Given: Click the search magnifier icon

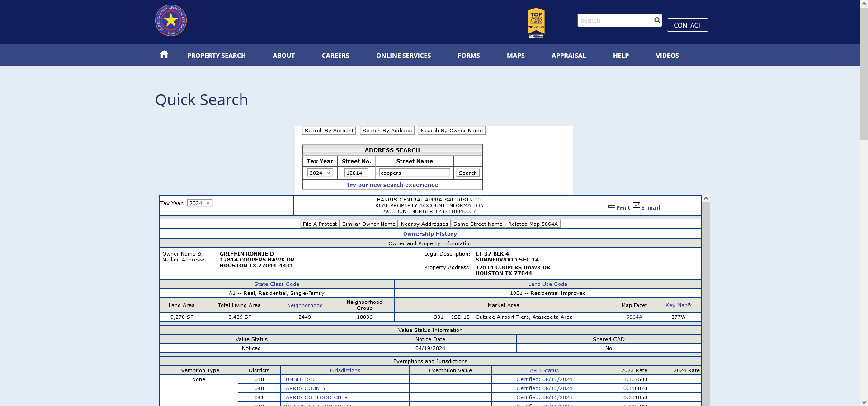Looking at the screenshot, I should click(x=657, y=20).
